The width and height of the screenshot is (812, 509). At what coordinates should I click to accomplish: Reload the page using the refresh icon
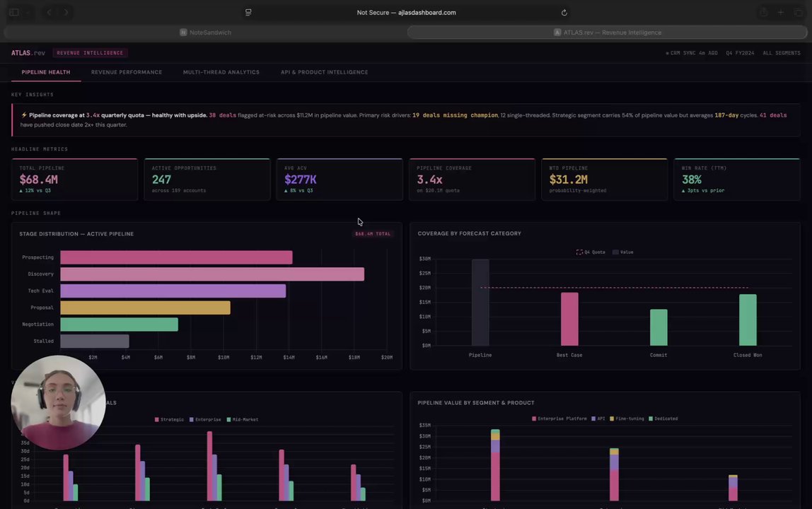pos(564,13)
